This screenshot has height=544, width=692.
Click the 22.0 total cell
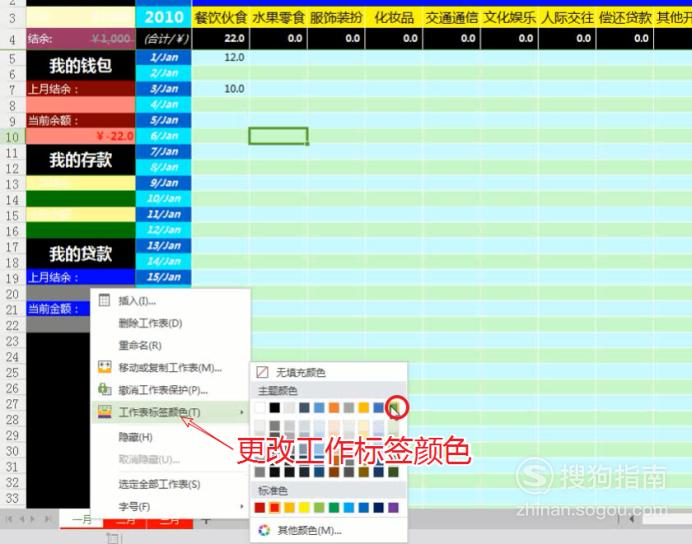221,38
